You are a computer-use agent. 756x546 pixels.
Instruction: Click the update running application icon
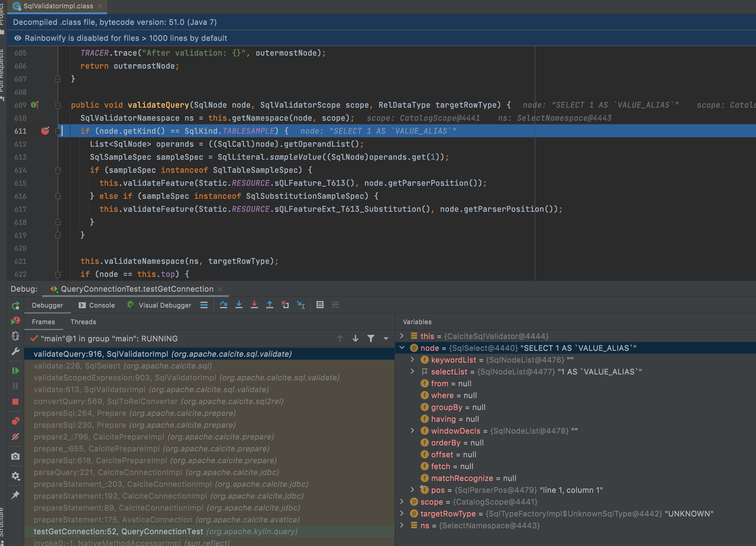[x=15, y=336]
